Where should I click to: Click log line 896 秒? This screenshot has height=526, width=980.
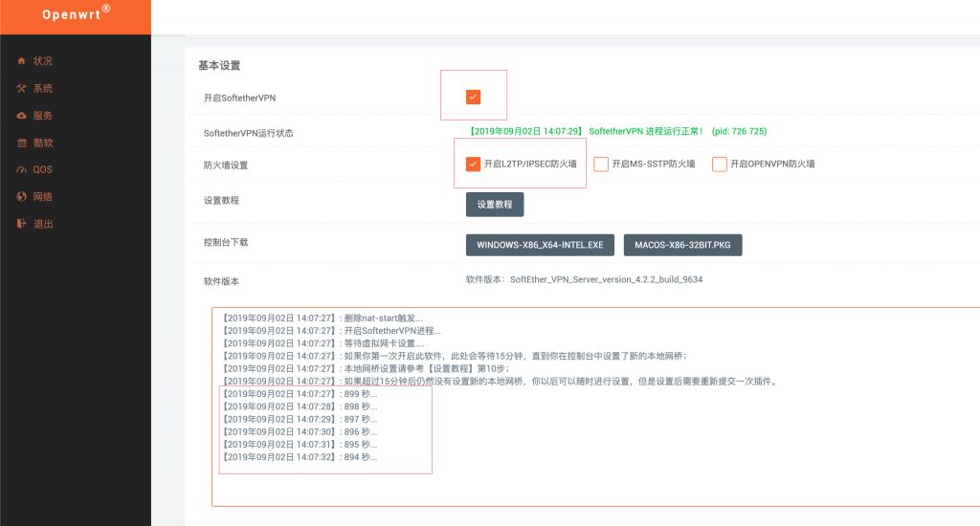tap(300, 431)
